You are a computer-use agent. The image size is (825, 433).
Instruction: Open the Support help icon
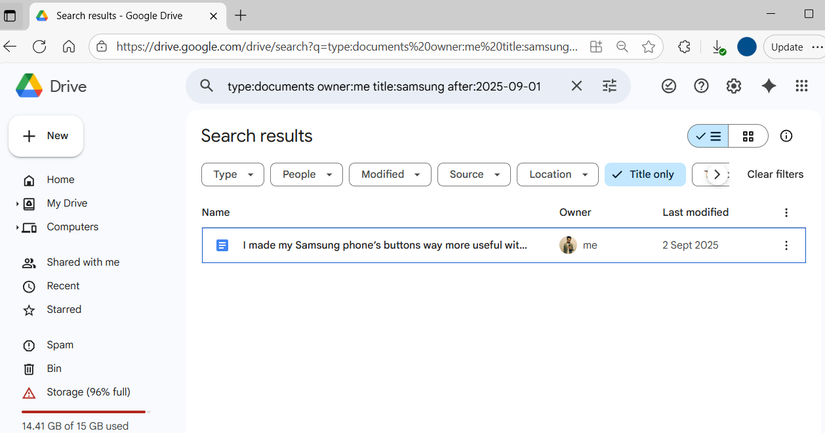coord(701,86)
